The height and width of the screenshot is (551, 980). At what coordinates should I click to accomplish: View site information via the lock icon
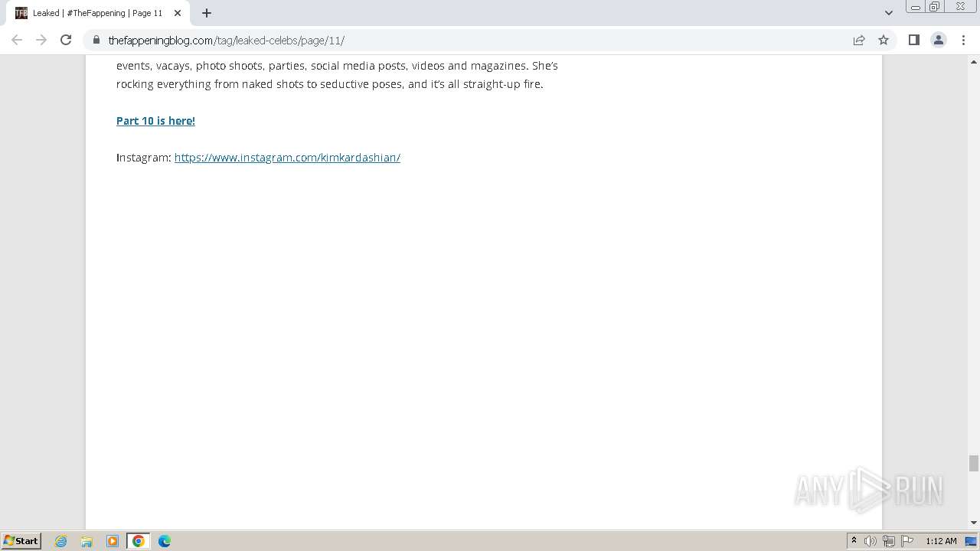pyautogui.click(x=96, y=40)
